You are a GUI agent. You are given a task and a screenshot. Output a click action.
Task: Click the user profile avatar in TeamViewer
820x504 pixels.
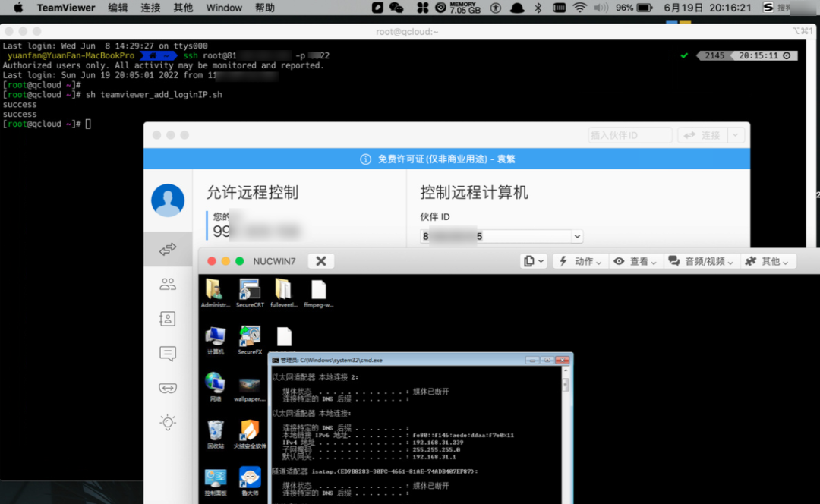[x=168, y=200]
